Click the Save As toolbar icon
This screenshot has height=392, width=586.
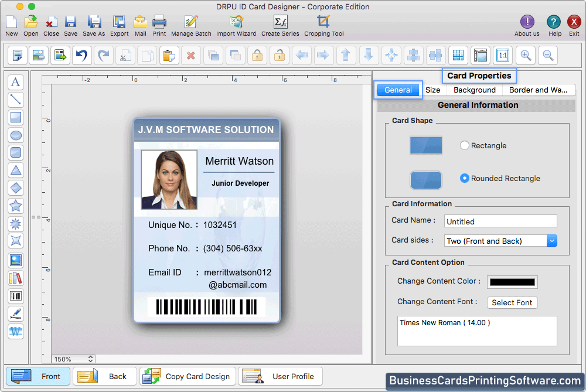[94, 26]
